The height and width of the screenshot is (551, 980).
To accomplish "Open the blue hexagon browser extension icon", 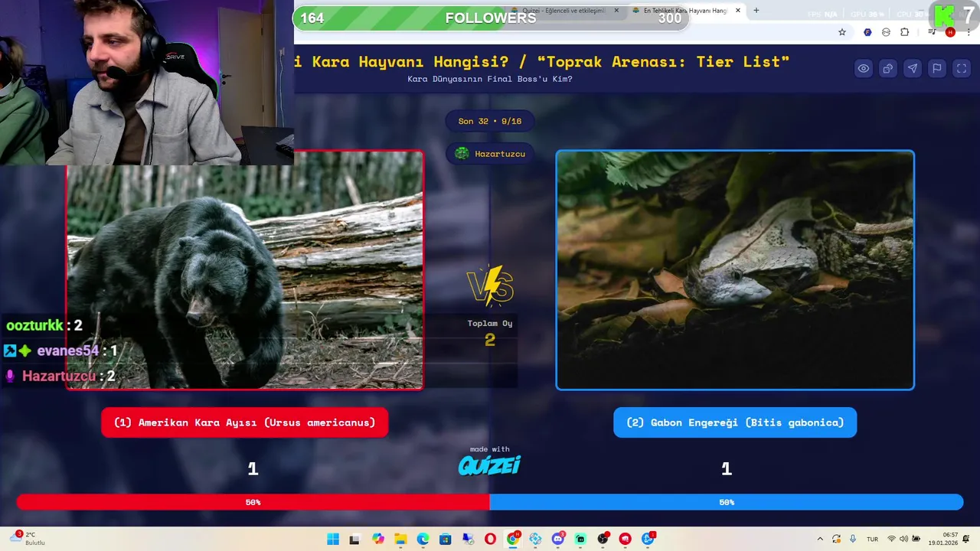I will tap(867, 32).
